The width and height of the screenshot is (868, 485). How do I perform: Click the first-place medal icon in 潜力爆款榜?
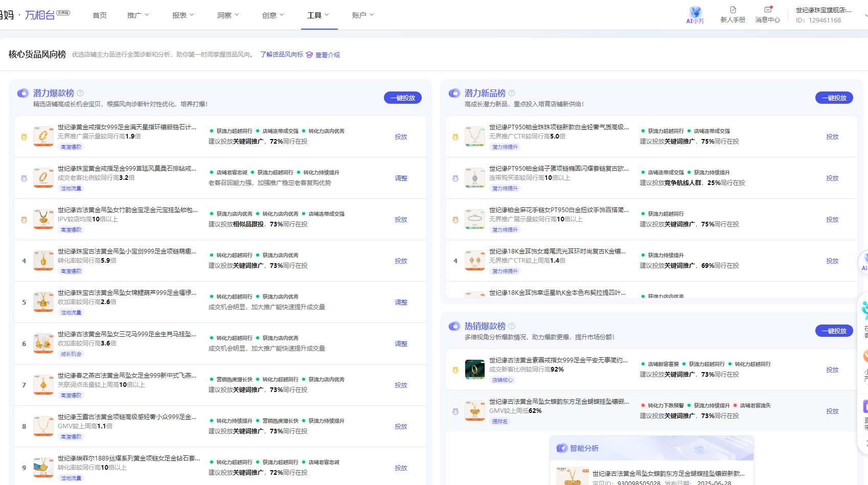pyautogui.click(x=24, y=137)
